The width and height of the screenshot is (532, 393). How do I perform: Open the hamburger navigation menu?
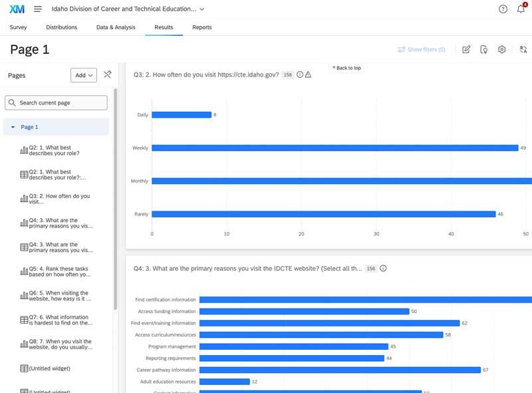click(38, 9)
